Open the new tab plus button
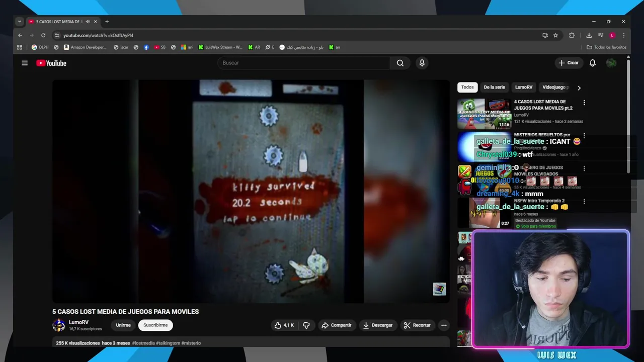The image size is (644, 362). tap(107, 22)
